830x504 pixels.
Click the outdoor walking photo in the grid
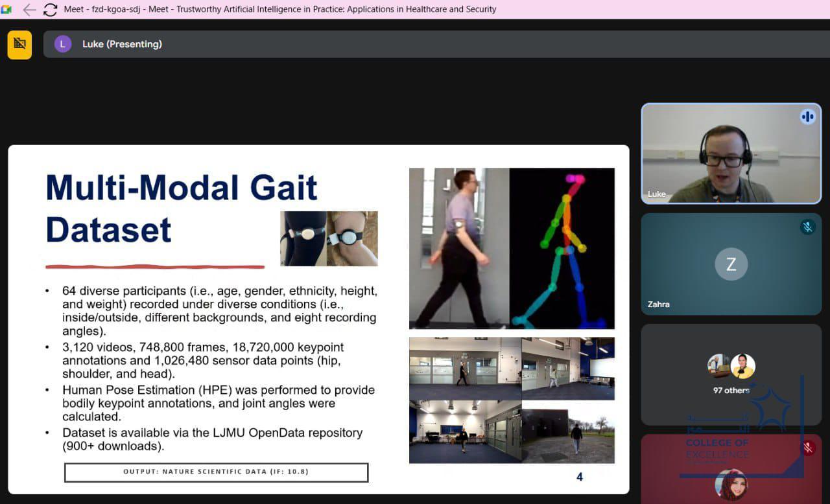pos(568,432)
